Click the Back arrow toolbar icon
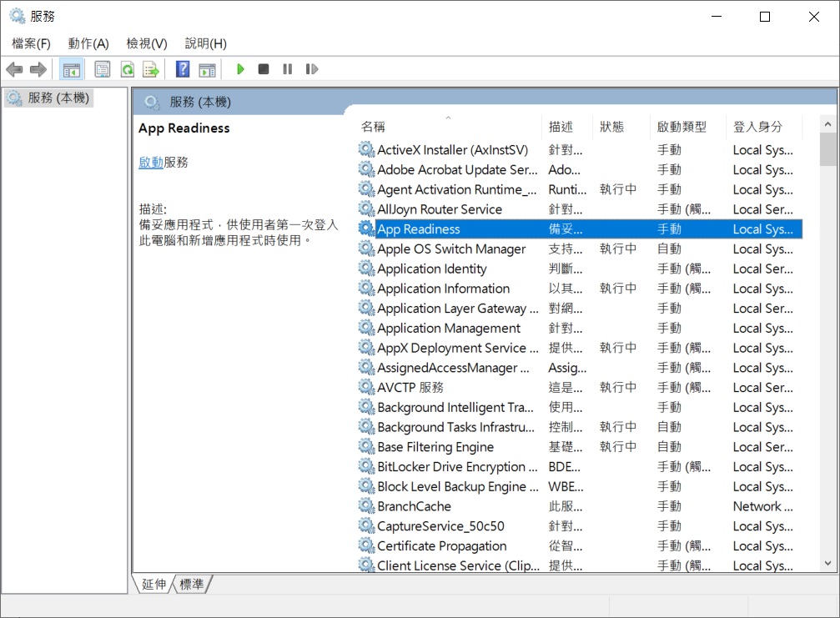Image resolution: width=840 pixels, height=618 pixels. (x=14, y=69)
